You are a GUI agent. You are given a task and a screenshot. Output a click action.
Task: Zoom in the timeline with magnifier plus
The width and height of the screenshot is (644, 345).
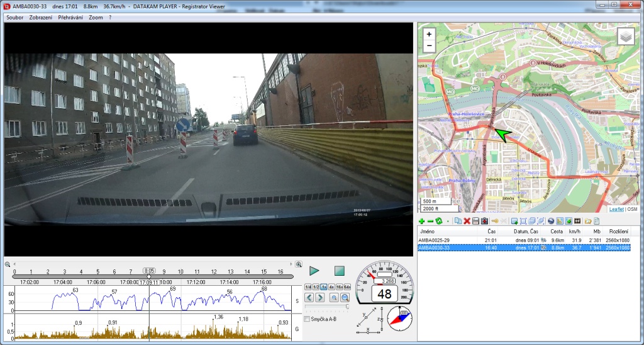click(299, 264)
